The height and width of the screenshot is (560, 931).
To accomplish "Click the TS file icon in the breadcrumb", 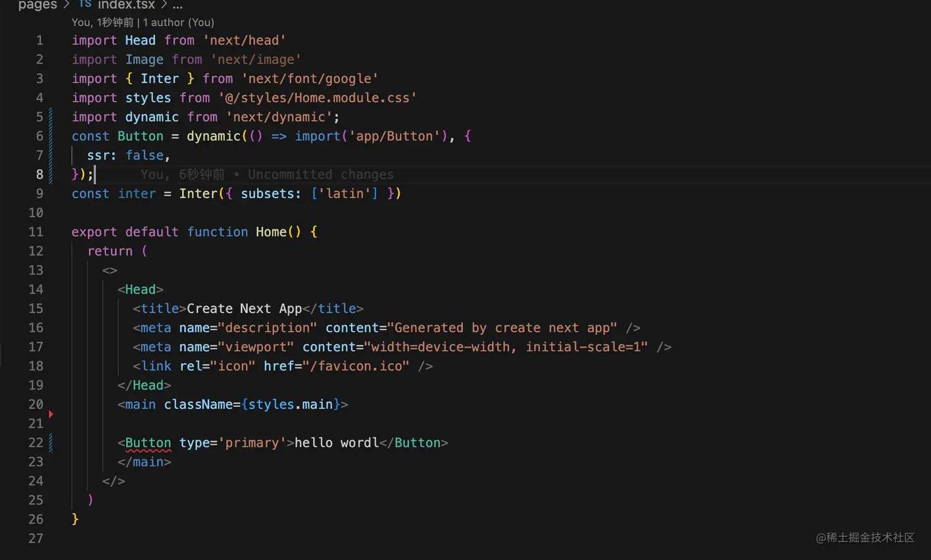I will 86,4.
